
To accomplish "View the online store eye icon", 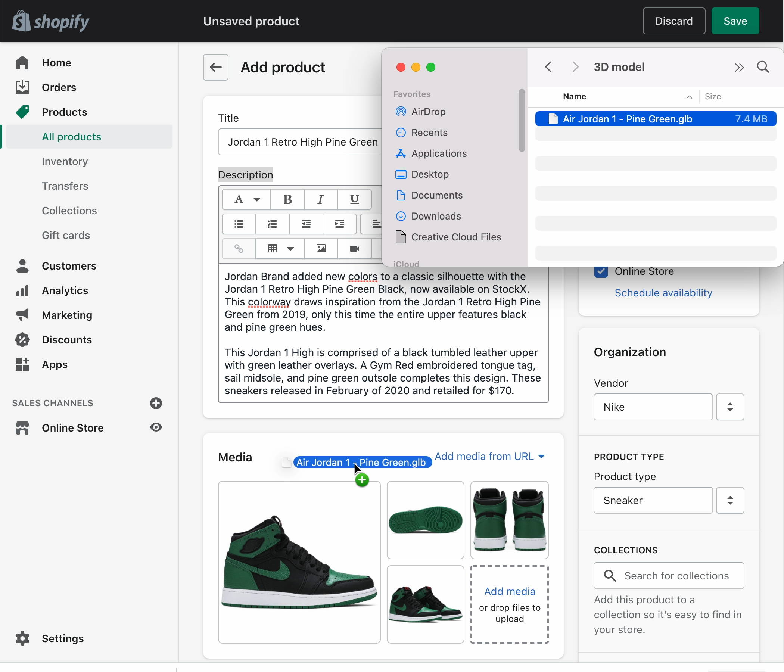I will click(x=156, y=427).
